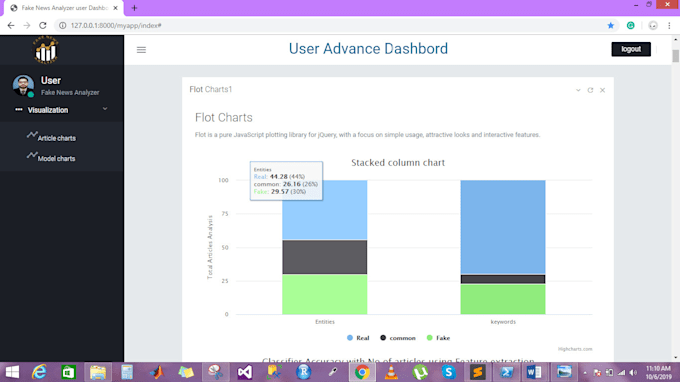Click the logout button

point(631,49)
